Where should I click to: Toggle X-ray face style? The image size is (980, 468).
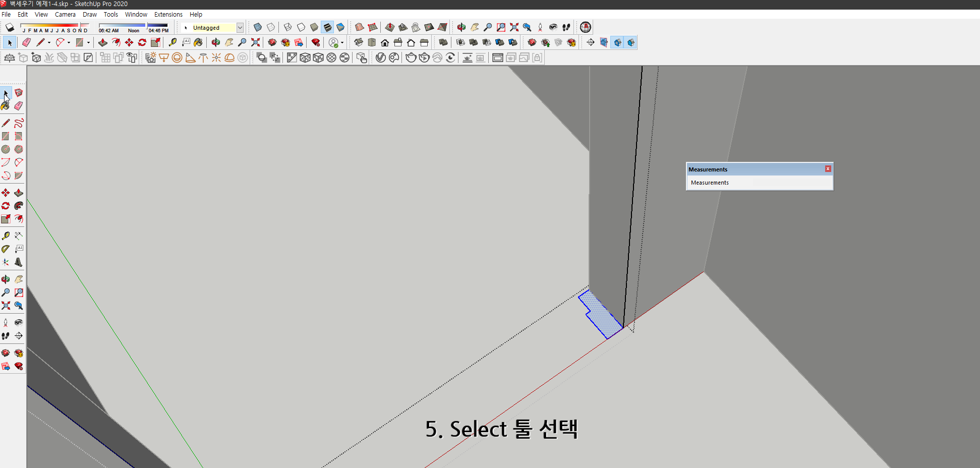[258, 27]
